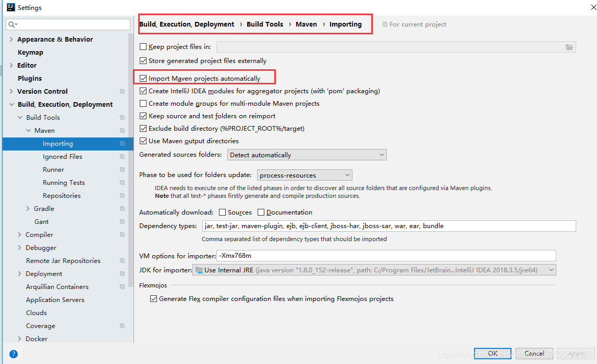This screenshot has height=364, width=597.
Task: Toggle Keep source and test folders on reimport
Action: click(x=143, y=116)
